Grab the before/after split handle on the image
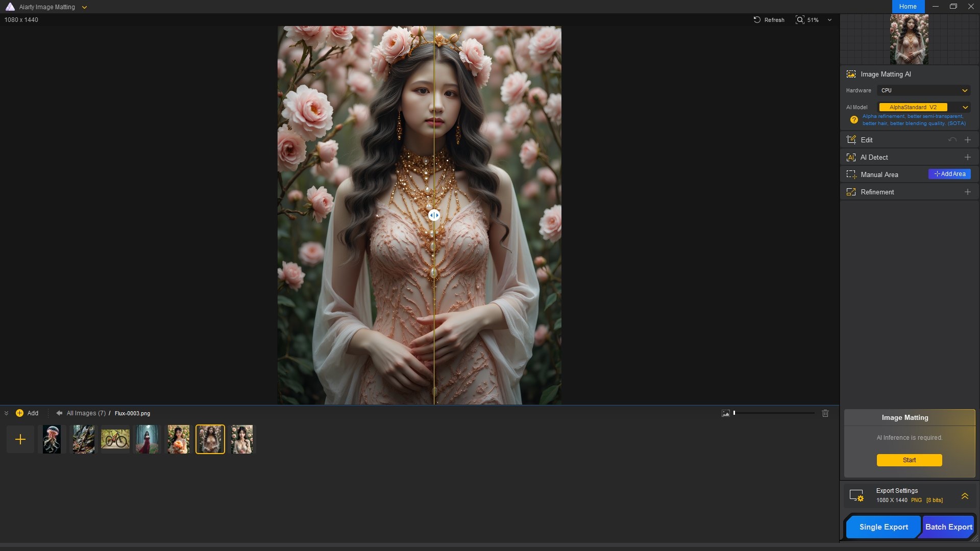The height and width of the screenshot is (551, 980). point(434,215)
